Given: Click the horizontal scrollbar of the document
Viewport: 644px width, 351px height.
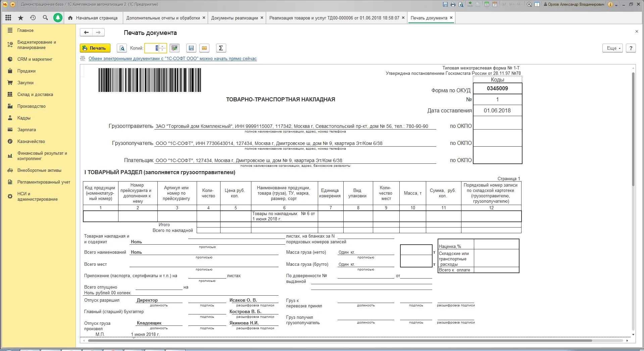Looking at the screenshot, I should (x=340, y=341).
